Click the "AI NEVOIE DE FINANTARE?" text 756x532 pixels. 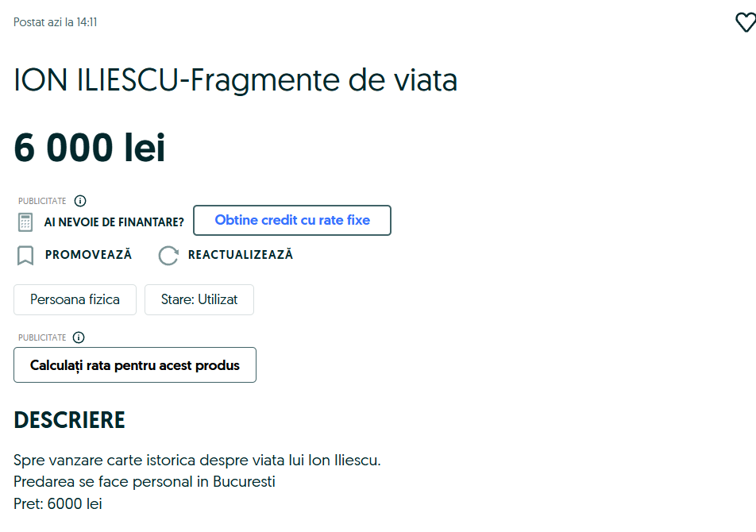114,222
